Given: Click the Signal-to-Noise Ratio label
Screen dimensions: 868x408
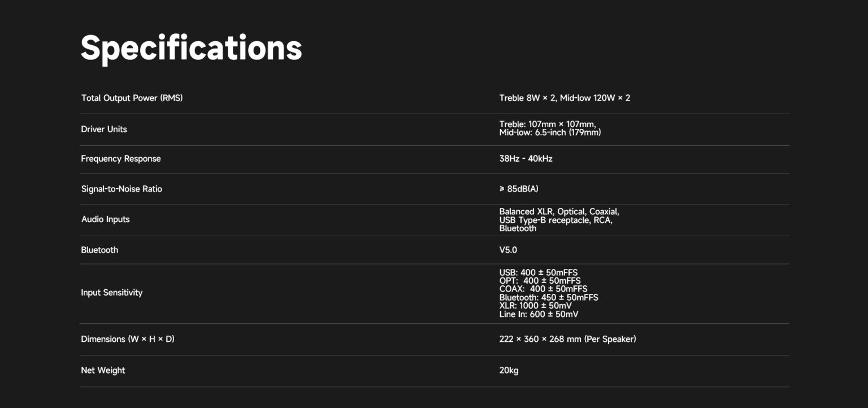Looking at the screenshot, I should pyautogui.click(x=121, y=189).
